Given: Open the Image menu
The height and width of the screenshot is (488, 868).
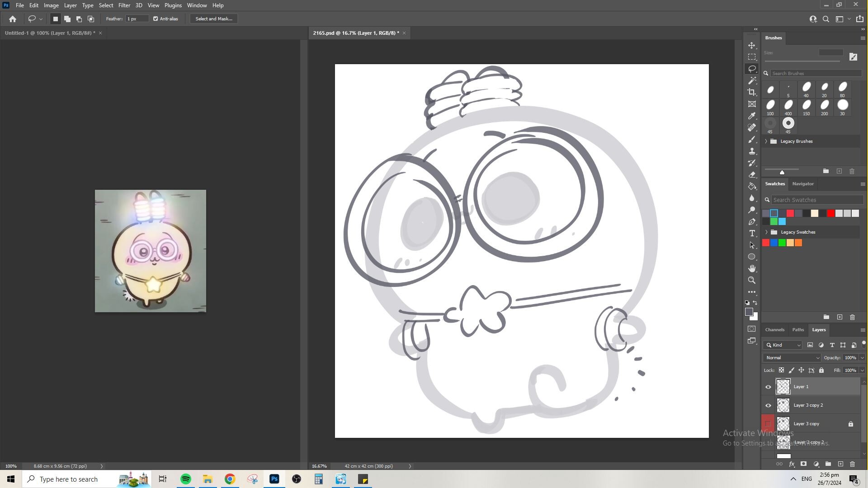Looking at the screenshot, I should tap(51, 5).
